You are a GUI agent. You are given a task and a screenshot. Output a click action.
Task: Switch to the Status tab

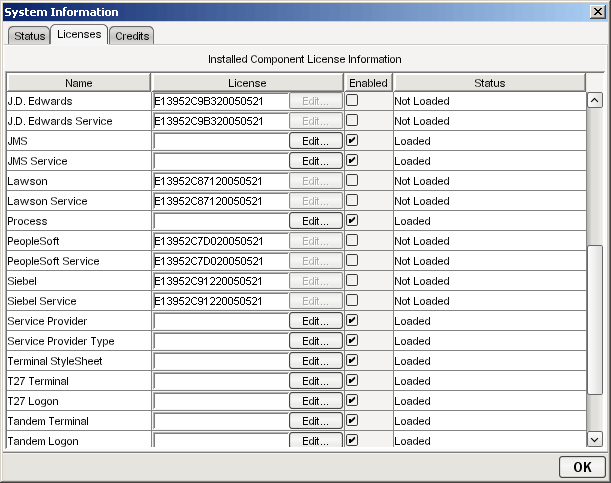tap(29, 36)
